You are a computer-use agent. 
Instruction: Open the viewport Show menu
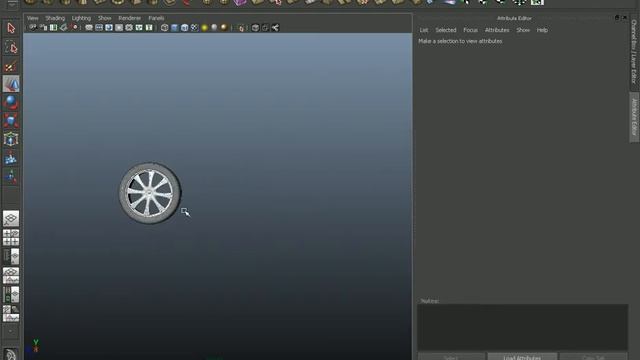pos(104,18)
